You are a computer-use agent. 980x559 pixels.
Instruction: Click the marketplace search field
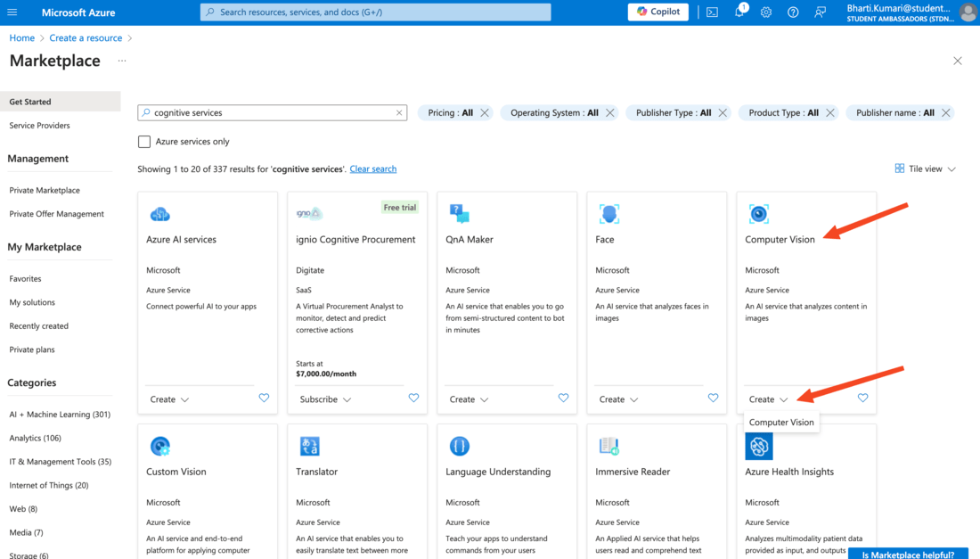pyautogui.click(x=272, y=112)
